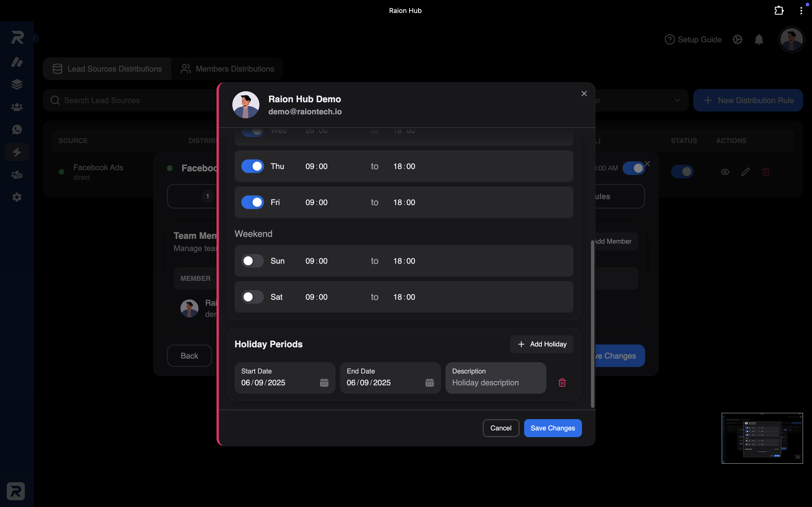Expand the sidebar with the chevron arrow
812x507 pixels.
click(34, 38)
